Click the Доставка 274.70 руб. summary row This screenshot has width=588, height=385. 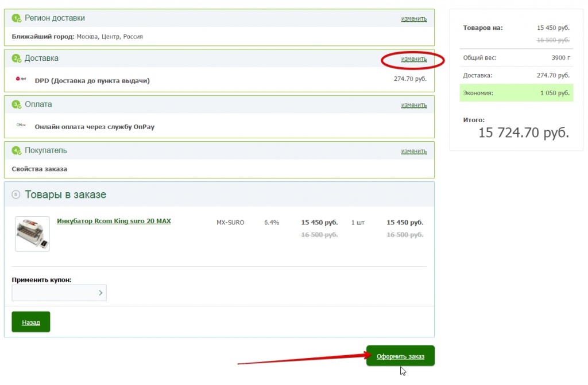click(x=516, y=75)
